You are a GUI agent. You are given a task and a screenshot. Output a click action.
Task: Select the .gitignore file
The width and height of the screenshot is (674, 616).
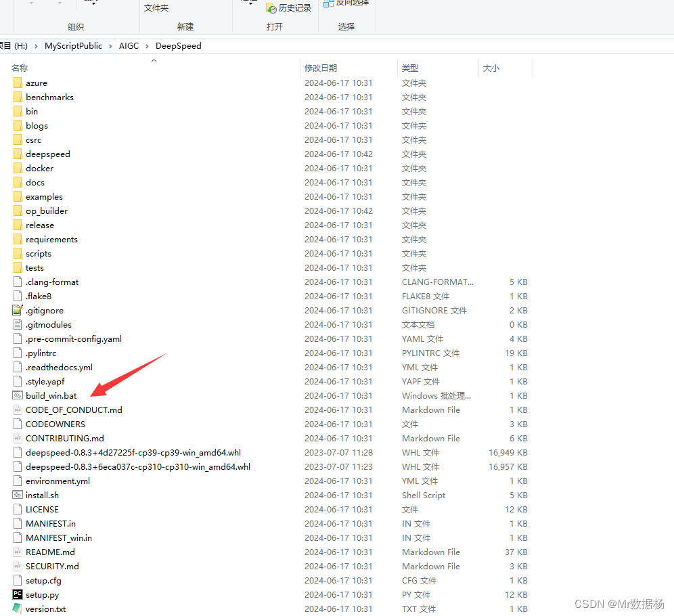pos(43,310)
